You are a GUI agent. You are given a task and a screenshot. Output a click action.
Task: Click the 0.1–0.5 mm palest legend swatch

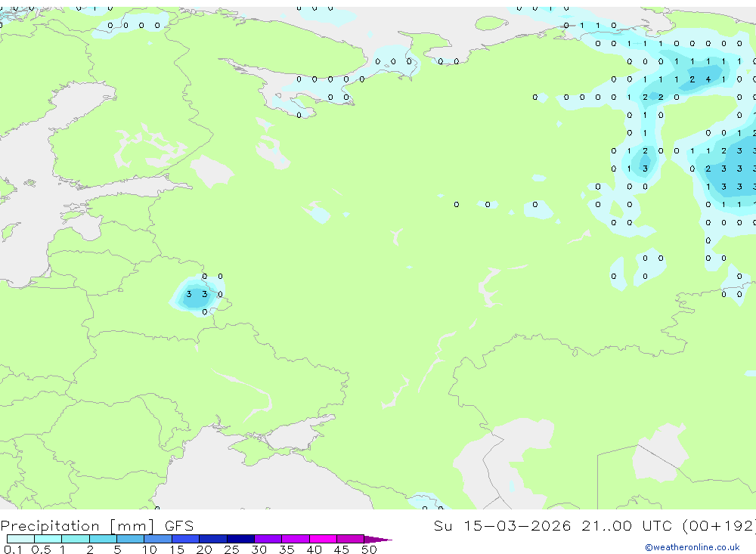(20, 539)
